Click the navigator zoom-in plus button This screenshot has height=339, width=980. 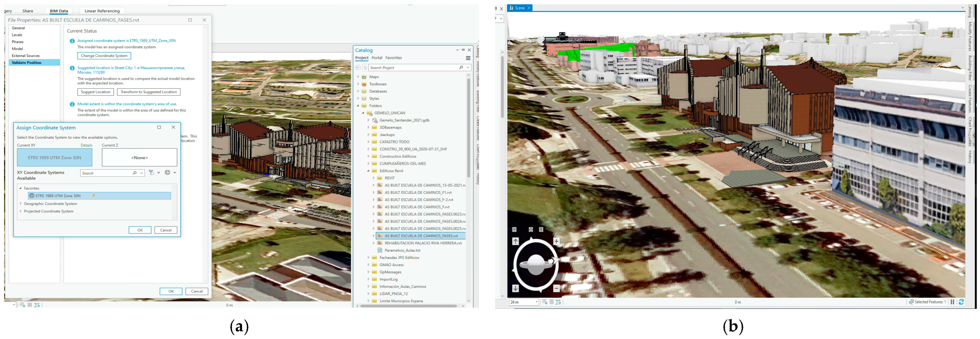[556, 241]
